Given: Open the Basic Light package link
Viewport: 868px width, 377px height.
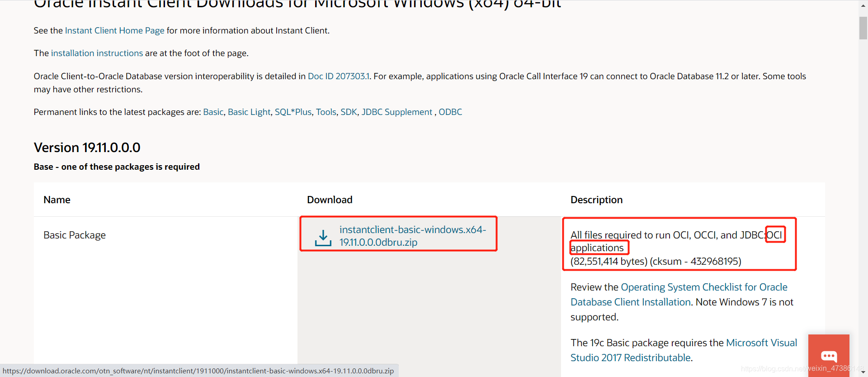Looking at the screenshot, I should point(249,112).
